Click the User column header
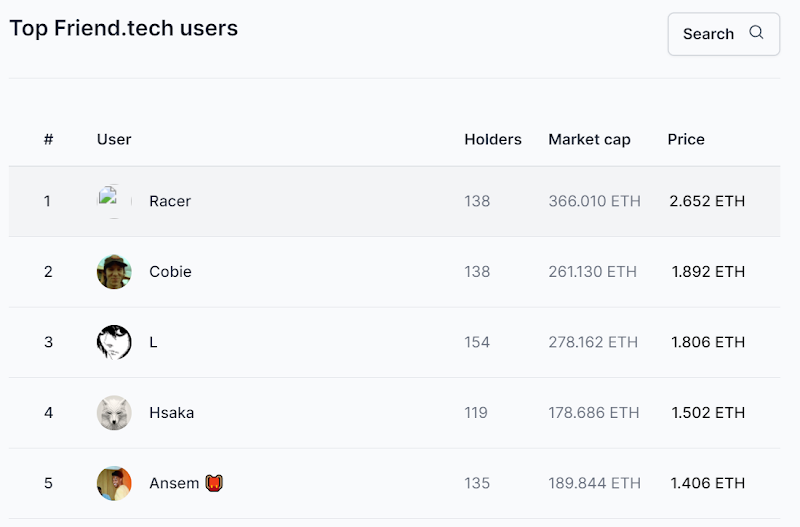Screen dimensions: 800x527 click(x=114, y=139)
